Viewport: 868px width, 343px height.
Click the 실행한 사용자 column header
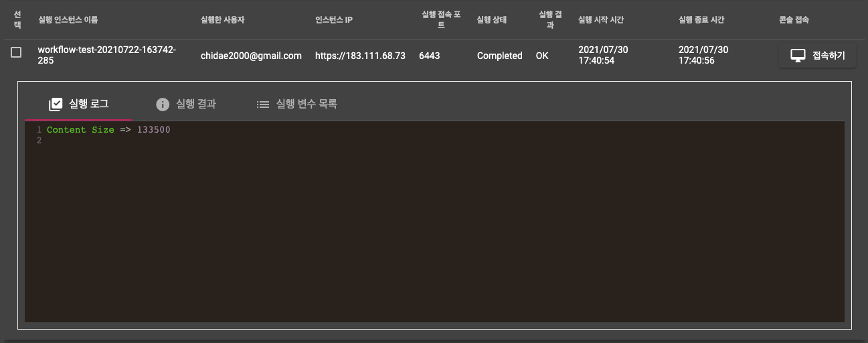pyautogui.click(x=223, y=19)
